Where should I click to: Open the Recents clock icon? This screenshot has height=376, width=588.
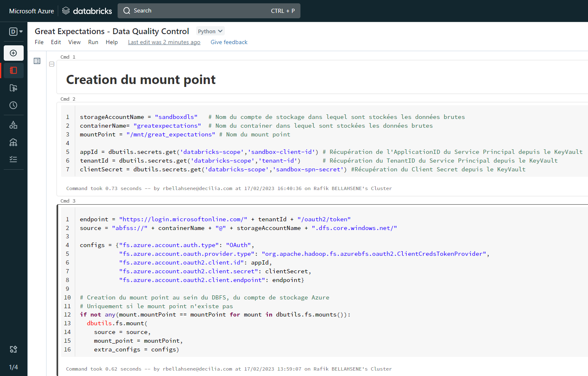click(14, 105)
